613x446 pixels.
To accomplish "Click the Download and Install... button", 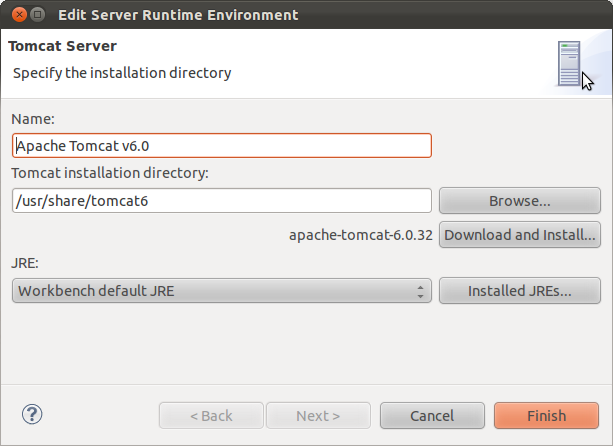I will (520, 235).
